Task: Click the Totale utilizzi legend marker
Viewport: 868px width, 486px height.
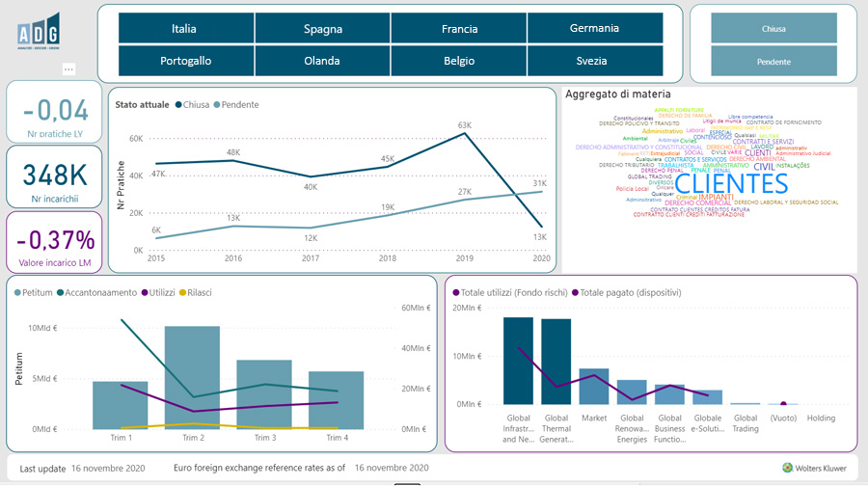Action: tap(455, 292)
